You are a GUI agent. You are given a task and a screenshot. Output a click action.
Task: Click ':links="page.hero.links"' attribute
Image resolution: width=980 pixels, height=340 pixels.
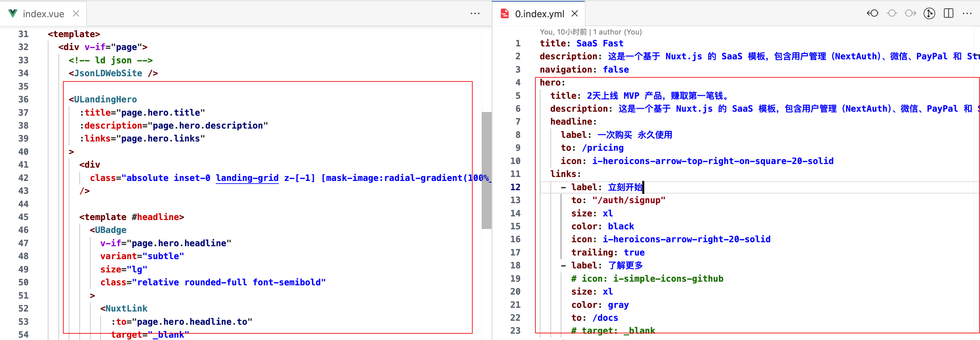point(142,139)
